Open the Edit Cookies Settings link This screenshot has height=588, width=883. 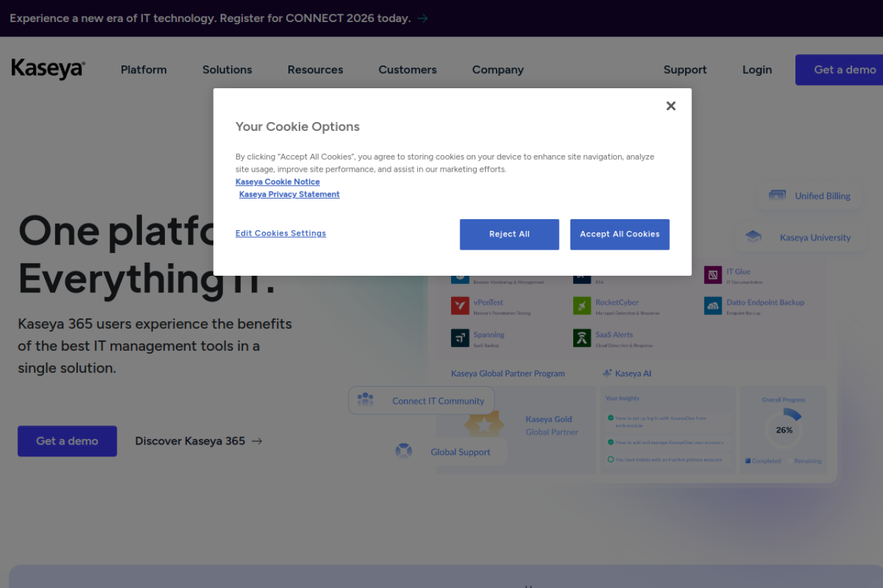point(281,234)
